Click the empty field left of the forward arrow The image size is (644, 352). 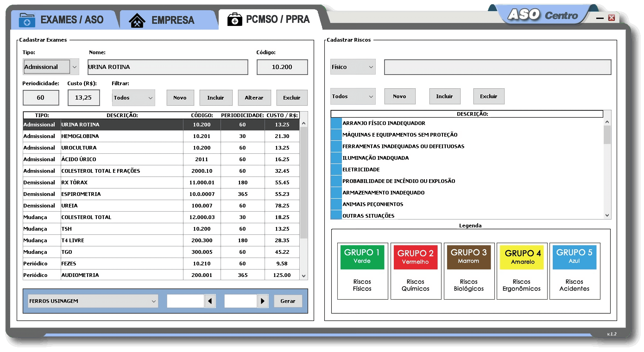point(240,301)
